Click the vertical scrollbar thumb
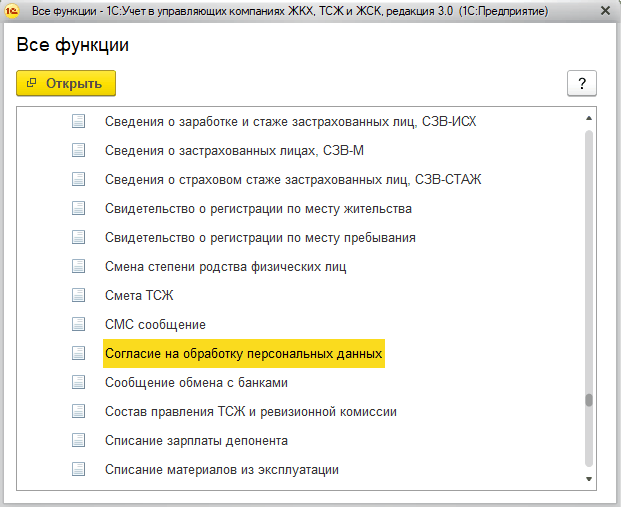Viewport: 621px width, 507px height. tap(589, 400)
